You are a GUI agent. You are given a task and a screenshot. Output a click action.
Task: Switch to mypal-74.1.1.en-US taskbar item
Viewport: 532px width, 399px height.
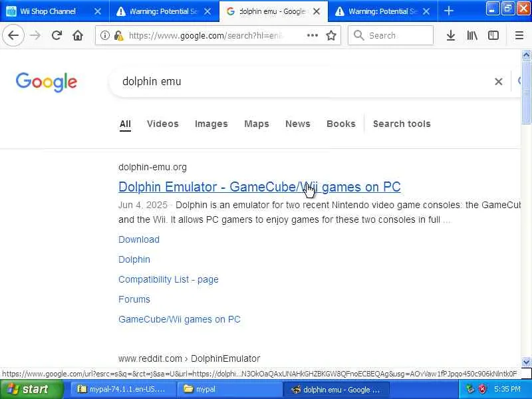(122, 389)
